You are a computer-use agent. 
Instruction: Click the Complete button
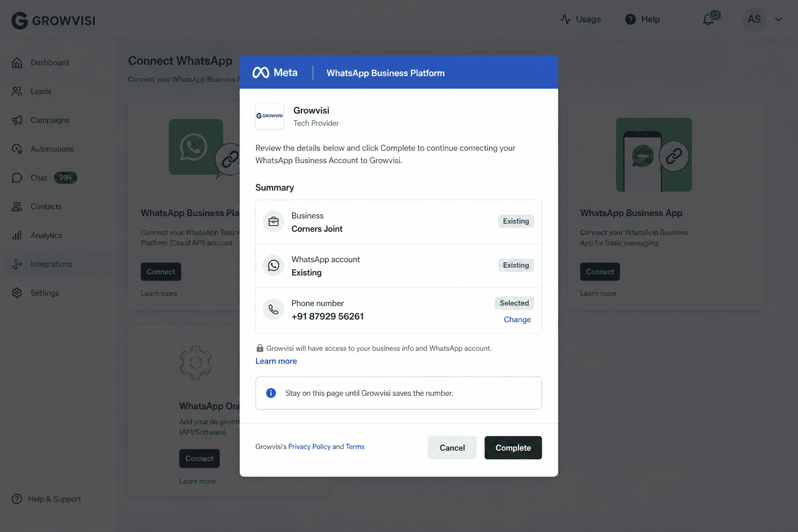[x=513, y=448]
